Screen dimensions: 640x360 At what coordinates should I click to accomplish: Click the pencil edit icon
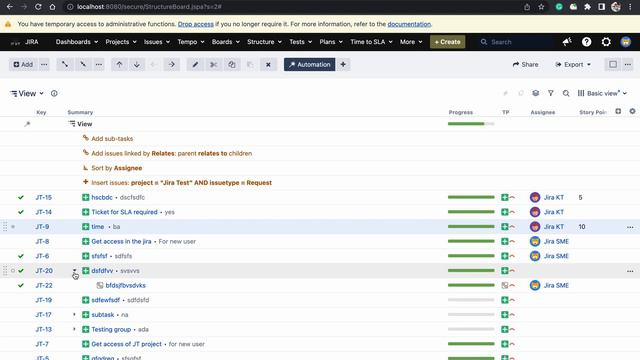tap(195, 64)
